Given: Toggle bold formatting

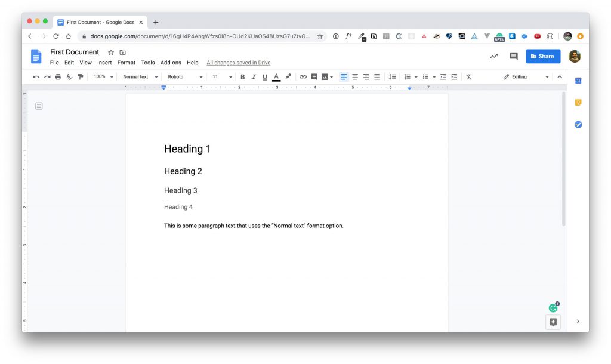Looking at the screenshot, I should click(242, 76).
